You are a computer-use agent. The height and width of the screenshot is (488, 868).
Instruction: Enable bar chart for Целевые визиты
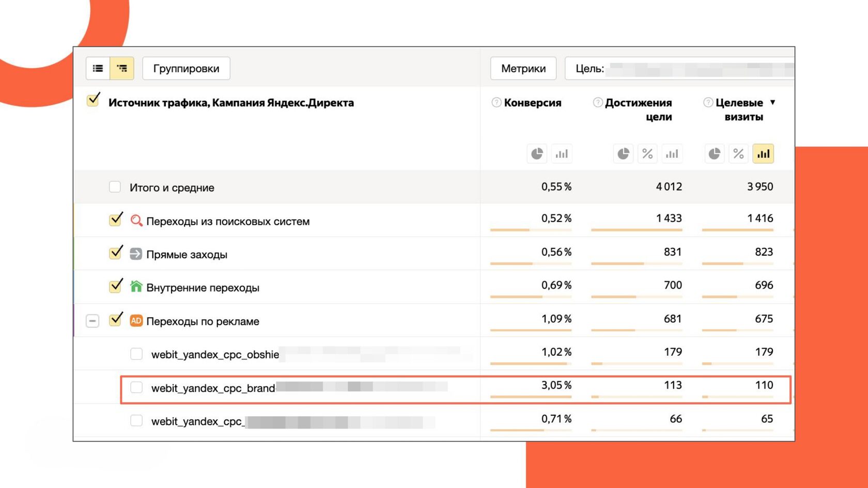coord(763,154)
